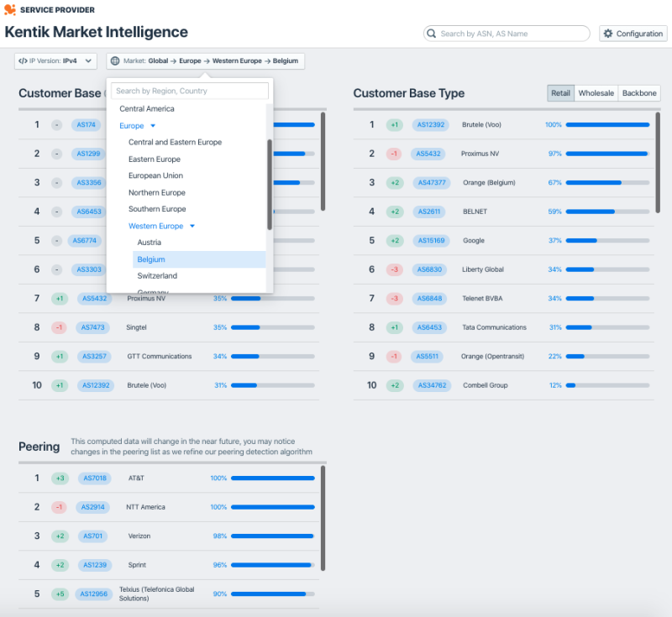Open AS12956 Telxius peering tag
Viewport: 672px width, 617px height.
click(x=94, y=593)
